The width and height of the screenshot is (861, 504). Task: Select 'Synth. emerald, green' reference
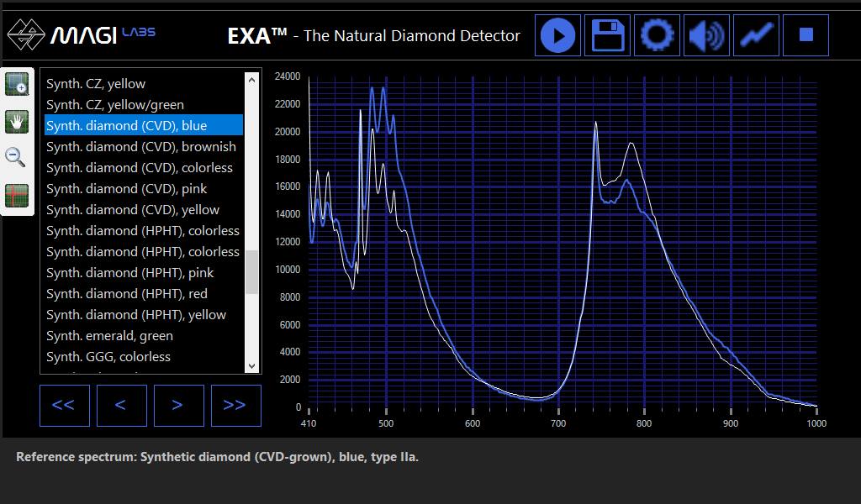coord(143,335)
